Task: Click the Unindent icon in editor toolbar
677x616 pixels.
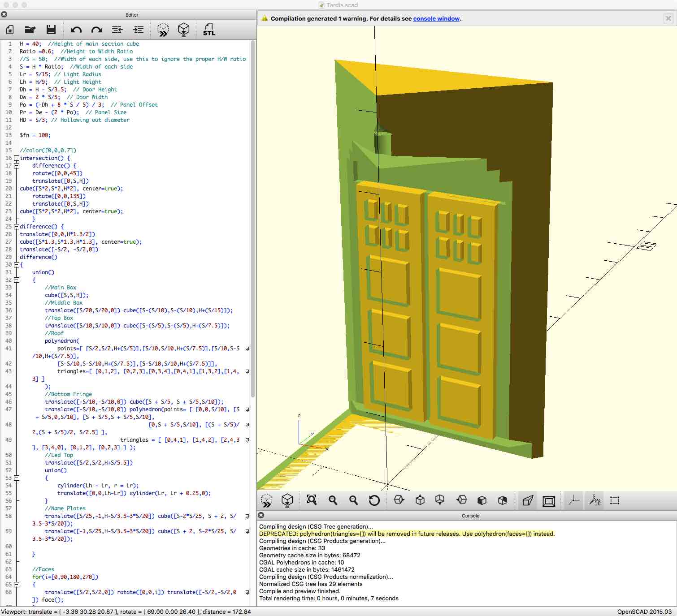Action: 117,30
